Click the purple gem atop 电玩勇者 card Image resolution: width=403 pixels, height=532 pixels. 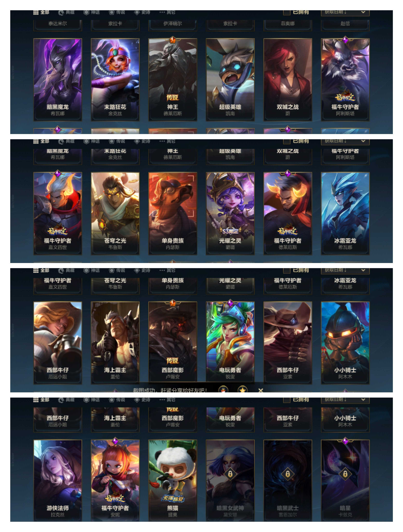point(230,303)
